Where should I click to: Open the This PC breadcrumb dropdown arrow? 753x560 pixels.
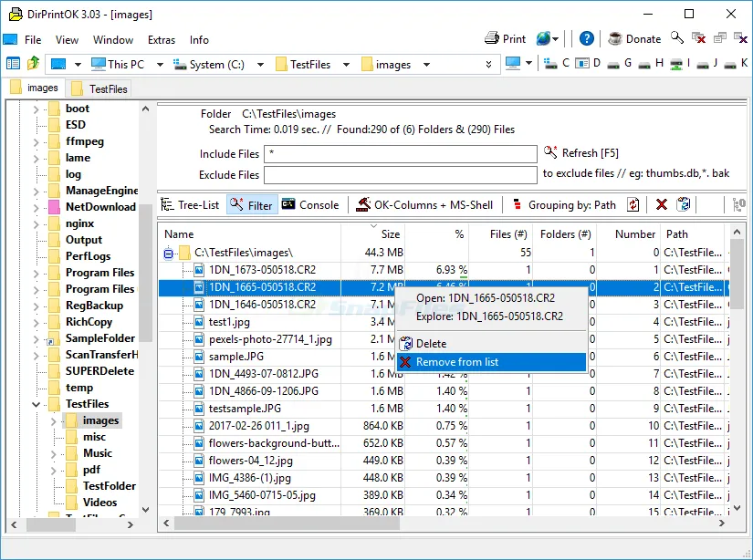[x=160, y=65]
